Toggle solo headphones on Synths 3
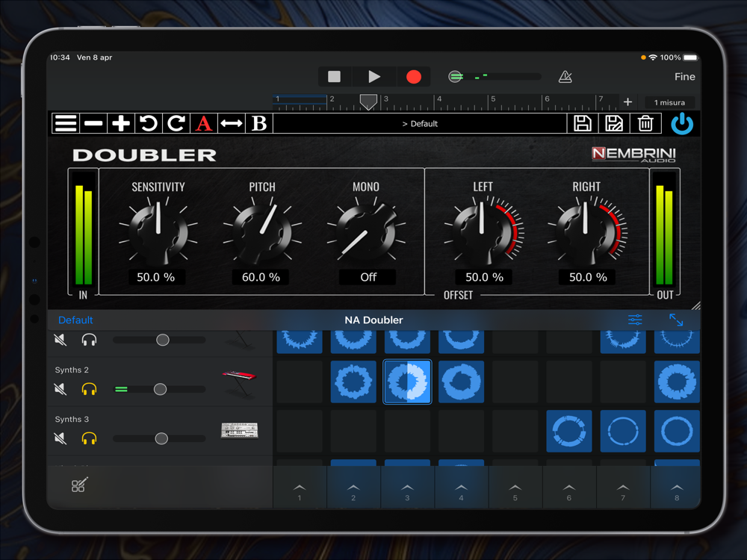The width and height of the screenshot is (747, 560). click(x=89, y=438)
